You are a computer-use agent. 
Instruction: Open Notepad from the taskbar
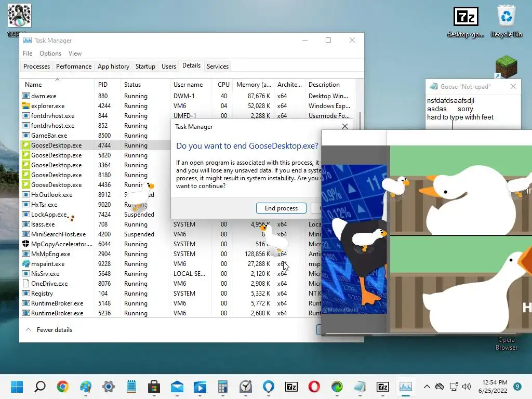131,387
